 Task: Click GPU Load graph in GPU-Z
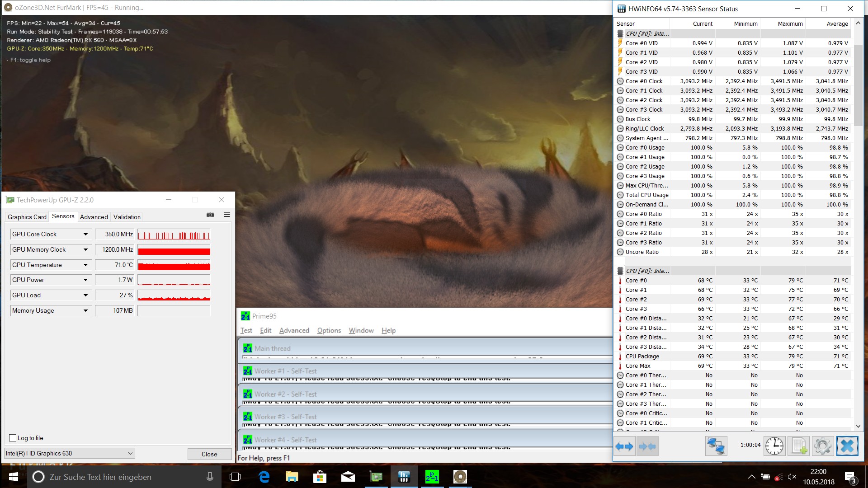click(174, 295)
